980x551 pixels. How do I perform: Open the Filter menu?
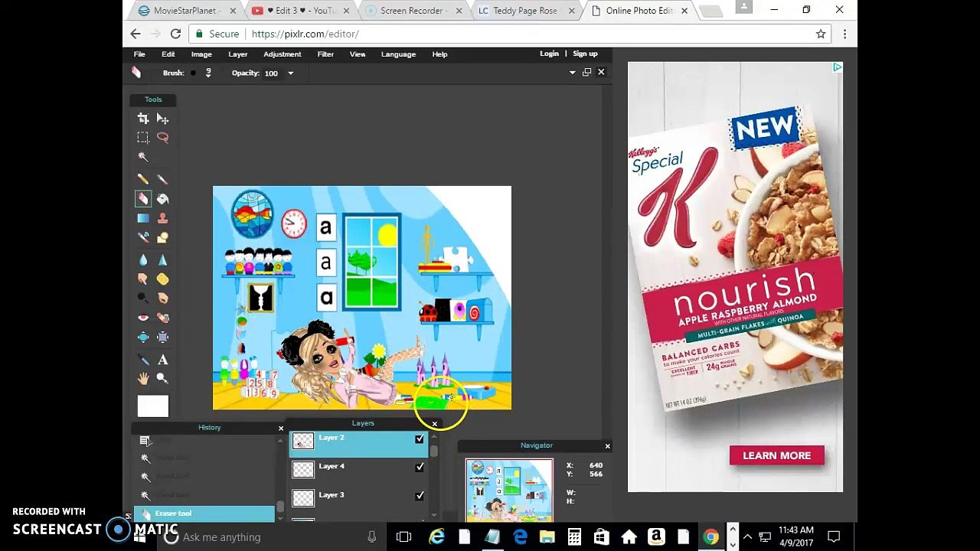click(325, 54)
